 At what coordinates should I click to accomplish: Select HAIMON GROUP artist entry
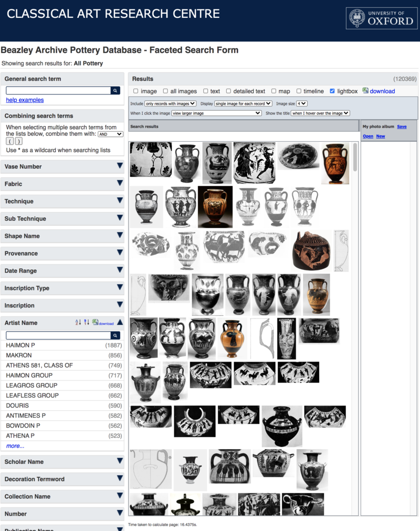(62, 376)
